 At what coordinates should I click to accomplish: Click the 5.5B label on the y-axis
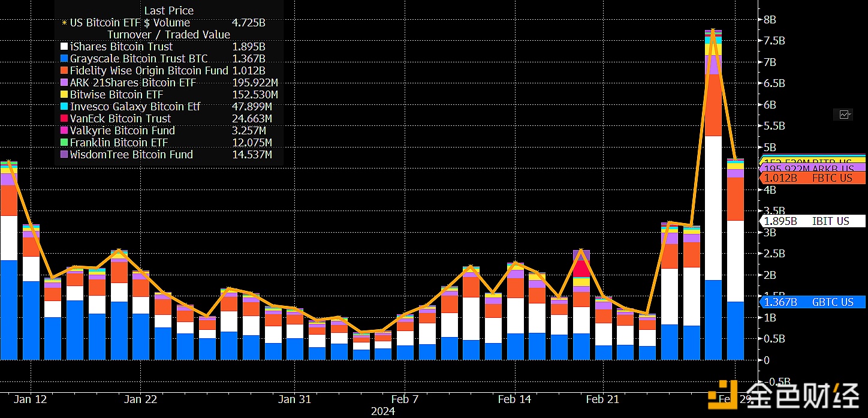773,126
